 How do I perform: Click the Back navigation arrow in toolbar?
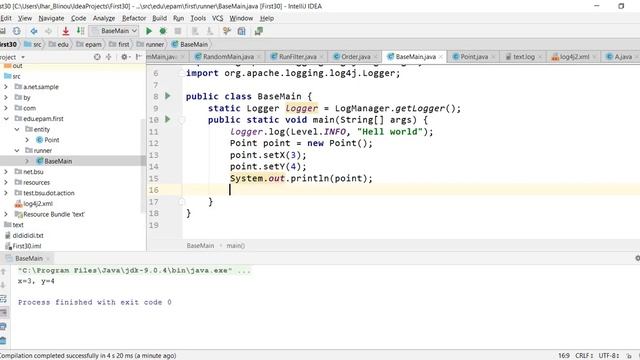pyautogui.click(x=34, y=31)
